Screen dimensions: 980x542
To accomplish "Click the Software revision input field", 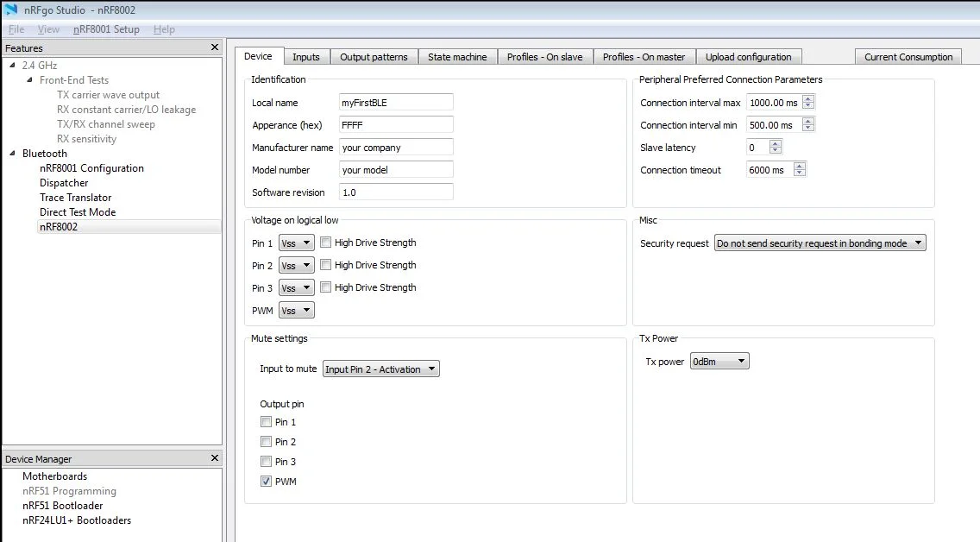I will click(x=396, y=192).
